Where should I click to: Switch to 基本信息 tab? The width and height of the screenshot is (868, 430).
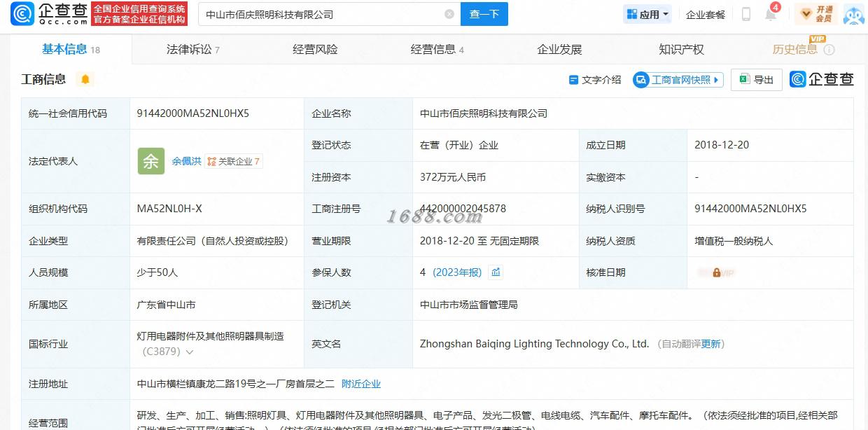pyautogui.click(x=71, y=49)
